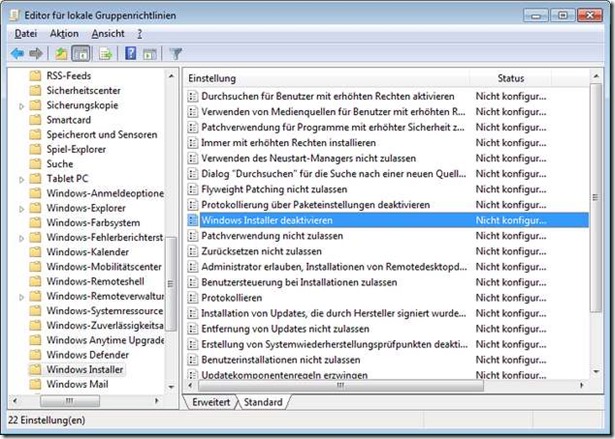Image resolution: width=615 pixels, height=439 pixels.
Task: Click policy icon of 'Windows Installer deaktivieren'
Action: tap(192, 220)
